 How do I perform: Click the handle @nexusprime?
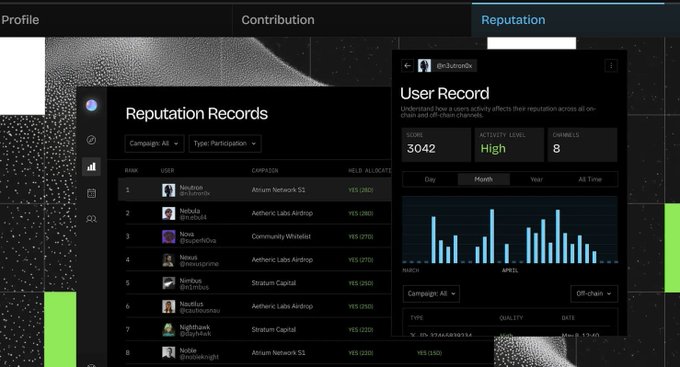tap(199, 264)
